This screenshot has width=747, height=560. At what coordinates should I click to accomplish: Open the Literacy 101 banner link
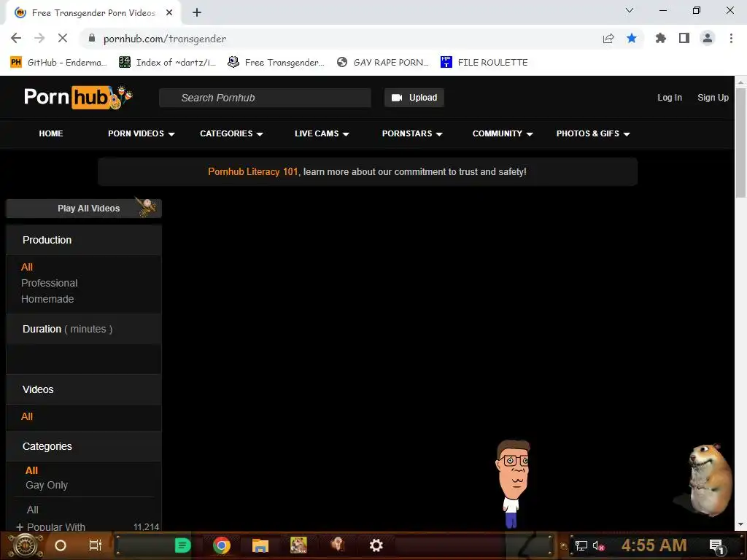point(253,172)
